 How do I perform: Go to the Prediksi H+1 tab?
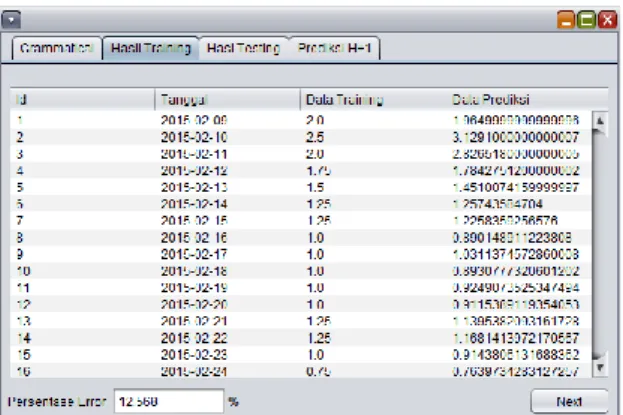335,48
